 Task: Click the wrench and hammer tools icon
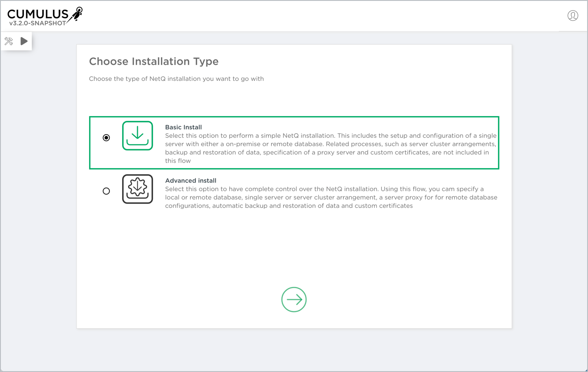9,41
